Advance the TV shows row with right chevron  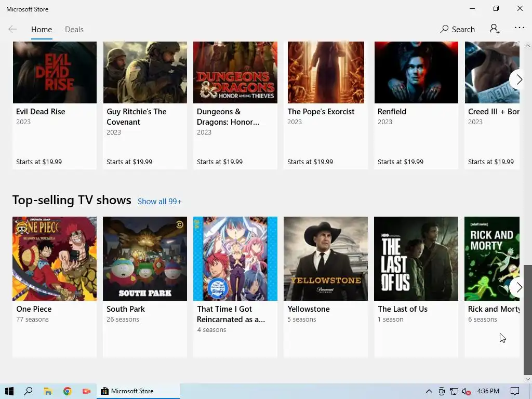pyautogui.click(x=518, y=287)
